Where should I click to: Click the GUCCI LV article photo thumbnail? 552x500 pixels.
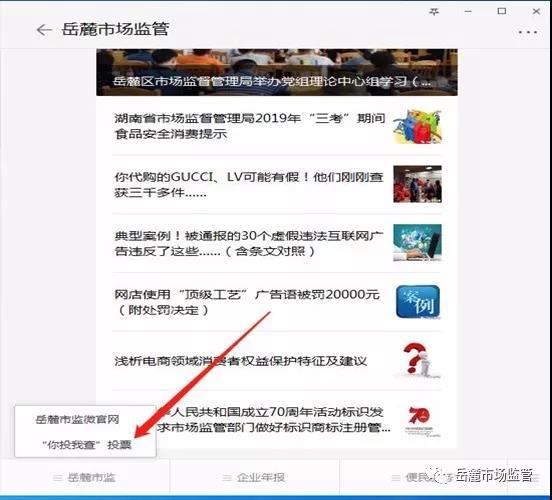418,184
